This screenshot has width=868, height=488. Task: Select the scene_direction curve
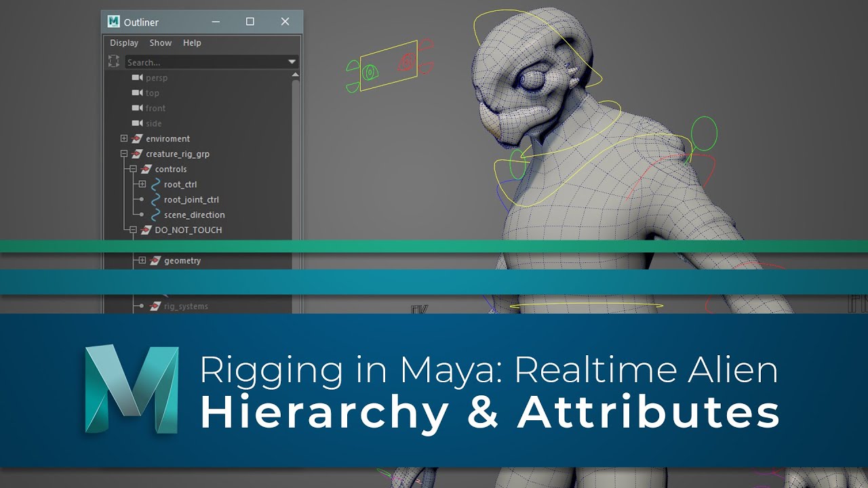click(x=195, y=215)
